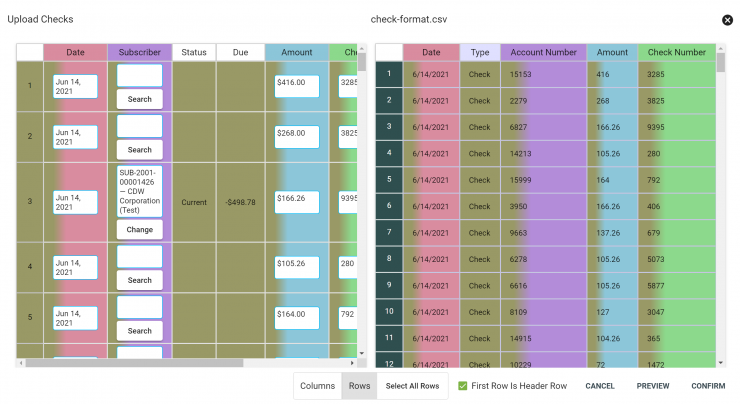Click check number field 792
Image resolution: width=740 pixels, height=404 pixels.
pyautogui.click(x=348, y=318)
